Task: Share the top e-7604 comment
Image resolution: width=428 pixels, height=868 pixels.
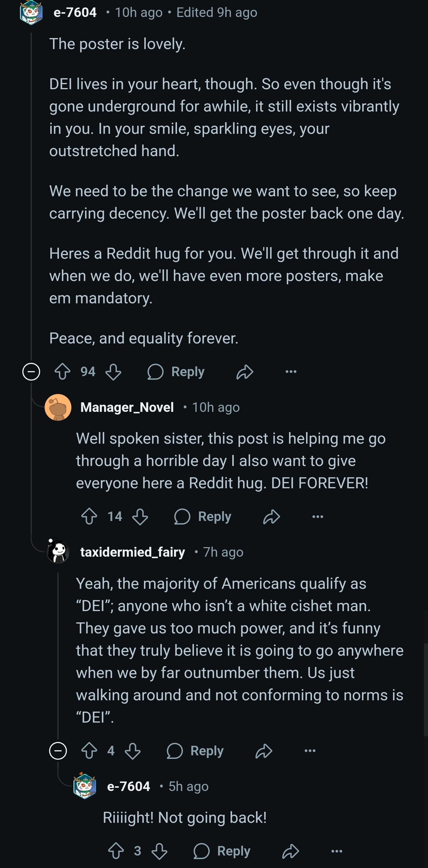Action: [x=245, y=372]
